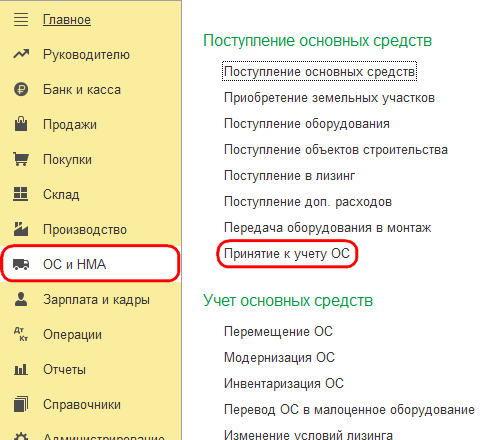Go to Банк и касса section
This screenshot has height=440, width=504.
[x=82, y=90]
